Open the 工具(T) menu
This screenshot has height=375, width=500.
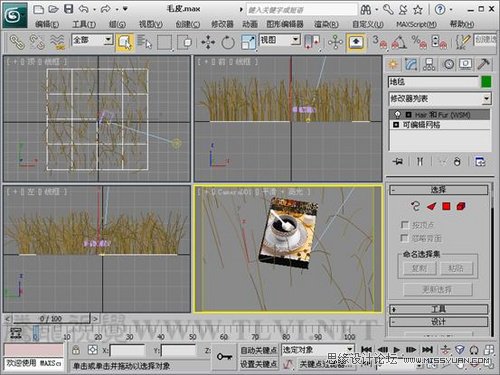84,24
